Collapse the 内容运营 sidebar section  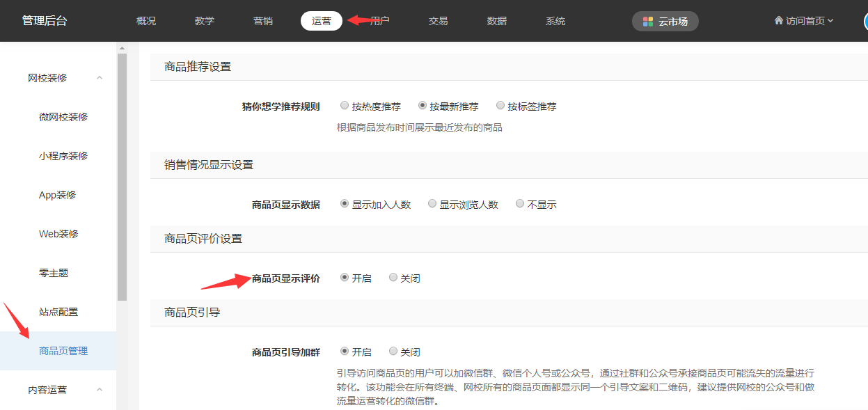100,390
